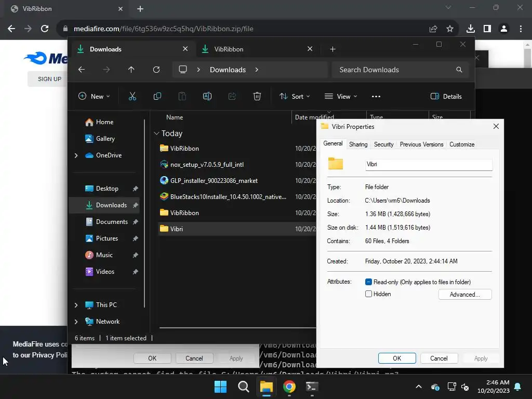Open the See more ellipsis menu
This screenshot has height=399, width=532.
tap(376, 96)
